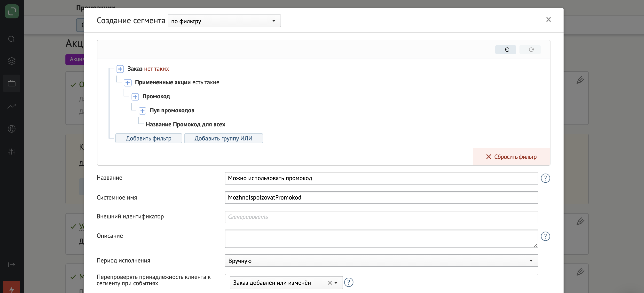Open the 'Заказ добавлен или изменён' dropdown arrow
644x293 pixels.
(x=336, y=283)
